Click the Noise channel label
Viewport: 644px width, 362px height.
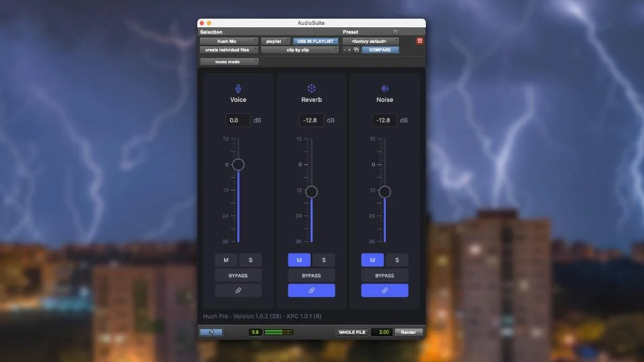point(384,100)
